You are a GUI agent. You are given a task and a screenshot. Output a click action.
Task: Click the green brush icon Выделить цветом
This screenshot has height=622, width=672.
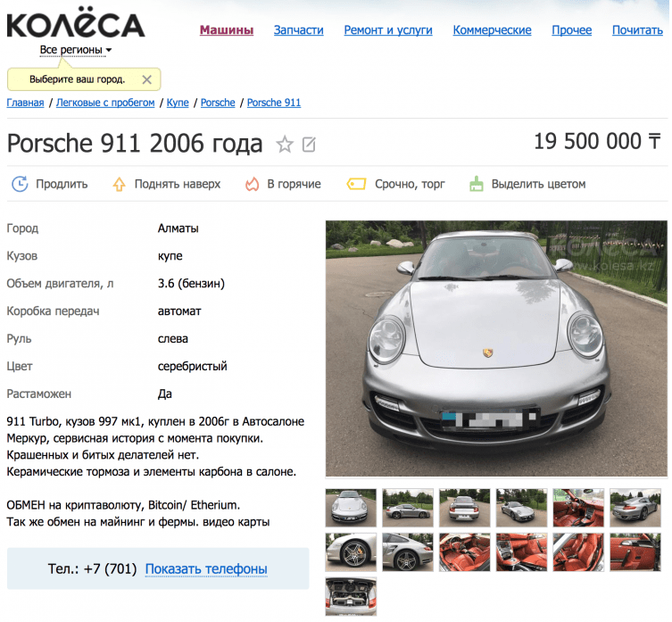[x=477, y=184]
